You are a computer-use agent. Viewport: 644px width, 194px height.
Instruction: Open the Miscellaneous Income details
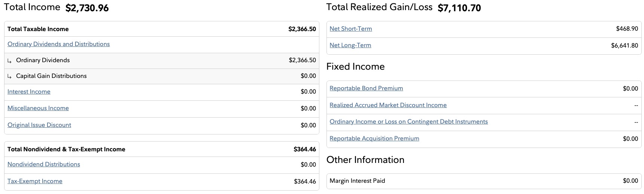[38, 108]
